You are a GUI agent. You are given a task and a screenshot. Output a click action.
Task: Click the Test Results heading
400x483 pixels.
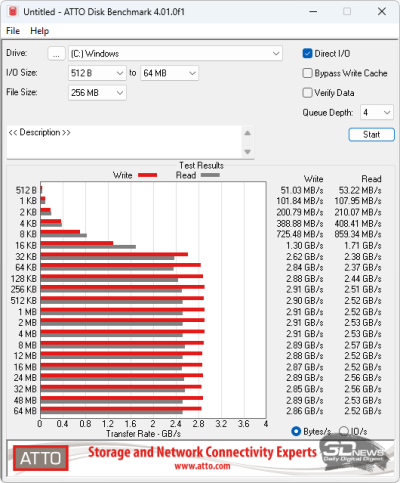pyautogui.click(x=201, y=165)
